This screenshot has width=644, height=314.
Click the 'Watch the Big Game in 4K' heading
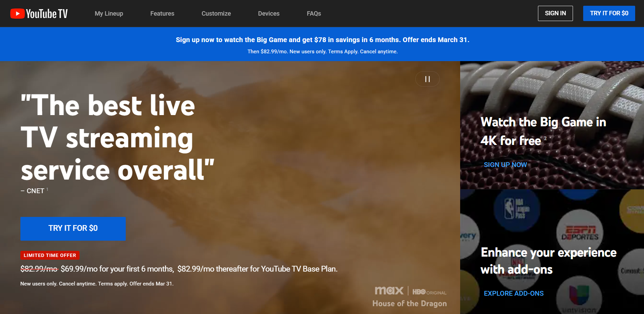(x=543, y=131)
